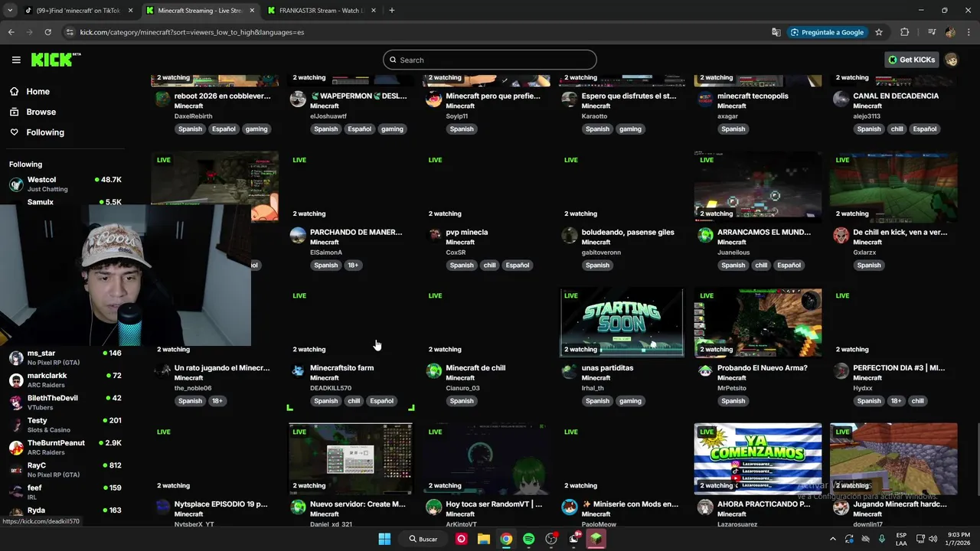
Task: Click CANAL EN DECADENCIA stream title
Action: click(x=896, y=96)
